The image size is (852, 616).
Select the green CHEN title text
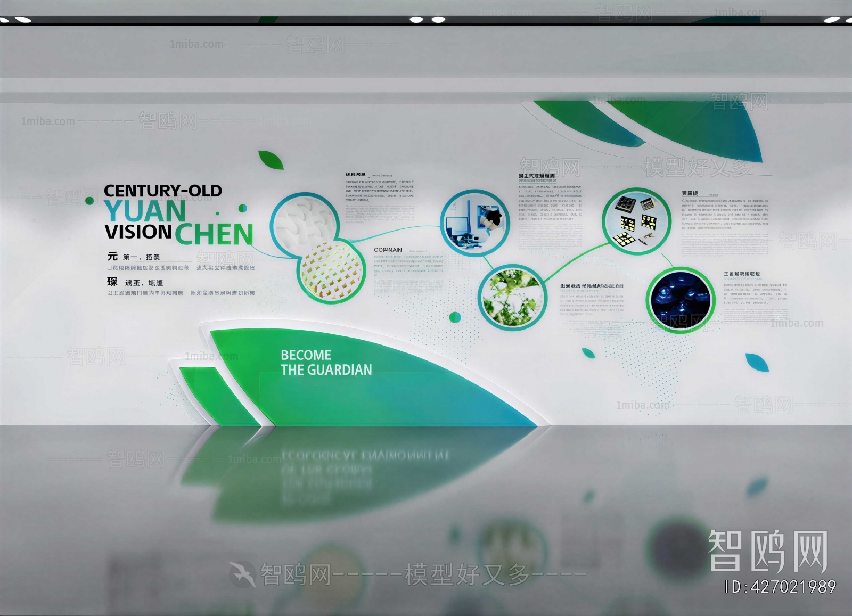(214, 234)
